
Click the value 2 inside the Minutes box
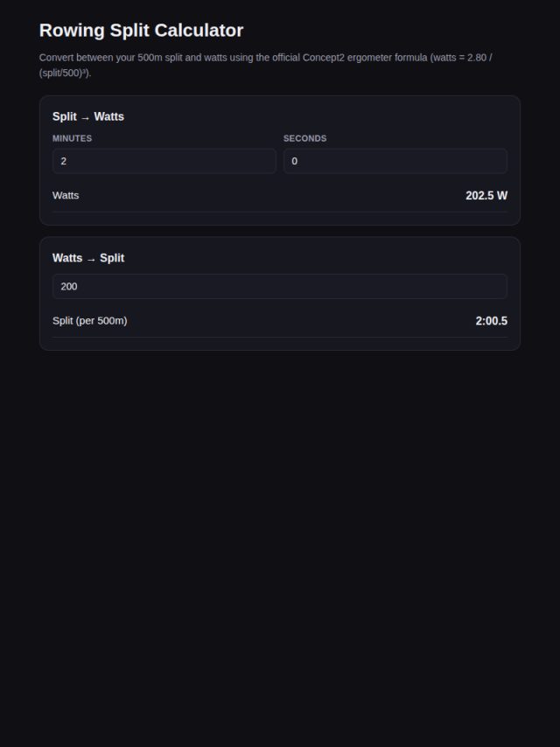[63, 161]
